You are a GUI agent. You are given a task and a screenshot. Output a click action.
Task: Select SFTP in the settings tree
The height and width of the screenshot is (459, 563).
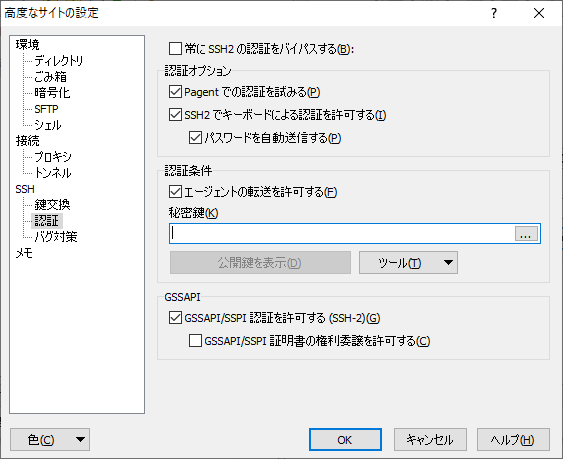coord(46,109)
